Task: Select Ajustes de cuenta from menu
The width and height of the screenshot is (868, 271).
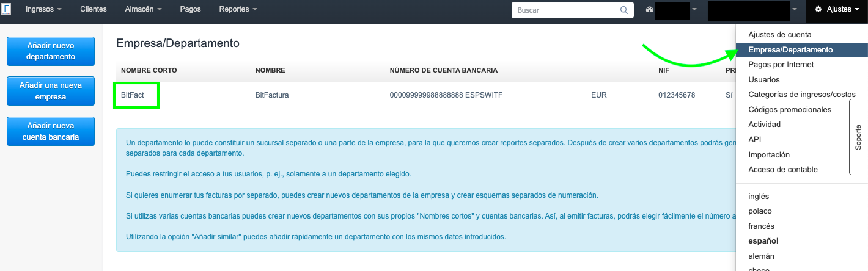Action: coord(779,35)
